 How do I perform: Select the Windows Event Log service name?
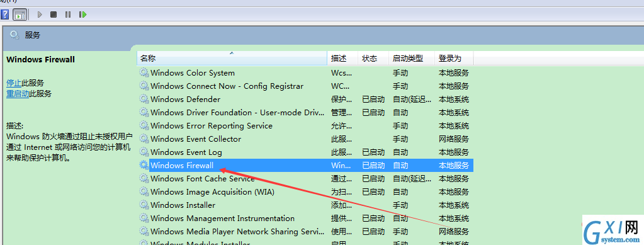pos(186,152)
